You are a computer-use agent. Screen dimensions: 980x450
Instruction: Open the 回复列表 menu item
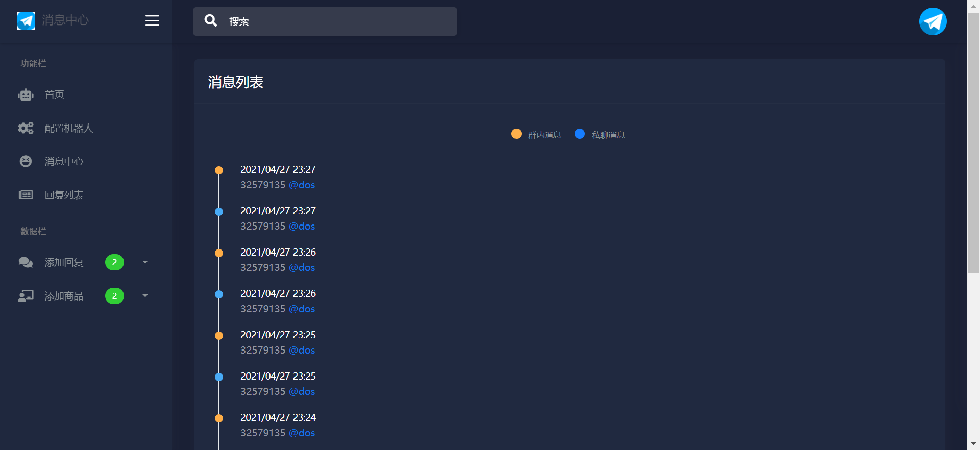pyautogui.click(x=64, y=195)
